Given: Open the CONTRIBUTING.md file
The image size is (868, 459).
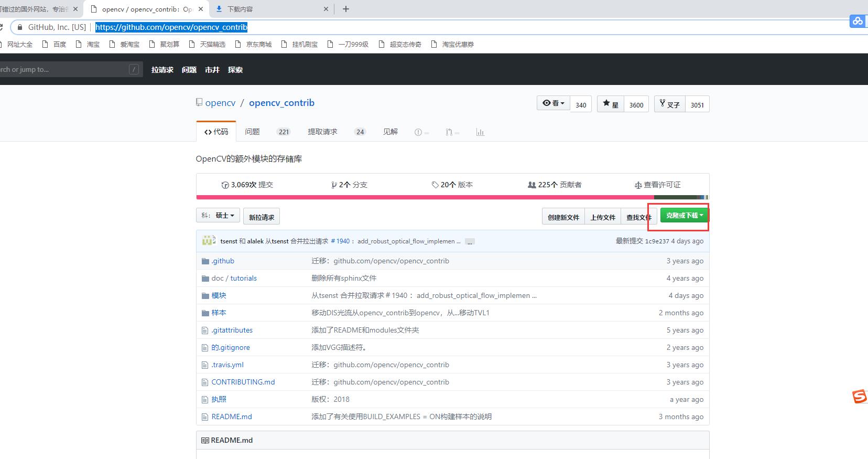Looking at the screenshot, I should tap(243, 382).
